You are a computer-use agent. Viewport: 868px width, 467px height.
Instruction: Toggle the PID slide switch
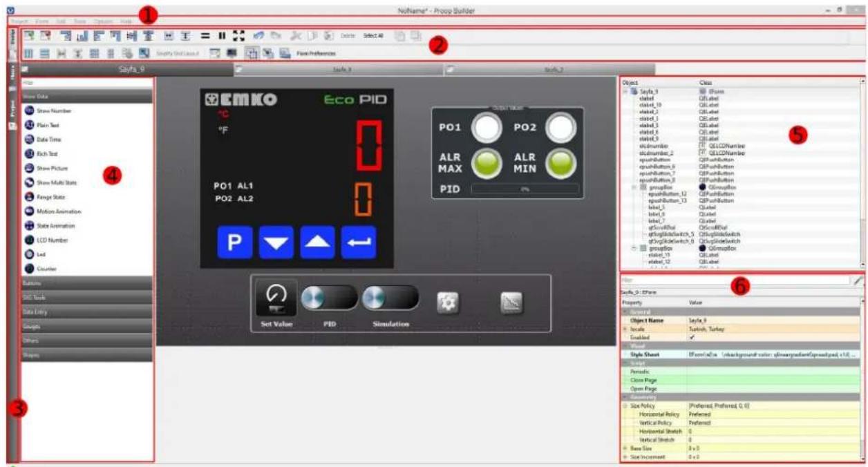click(x=330, y=298)
